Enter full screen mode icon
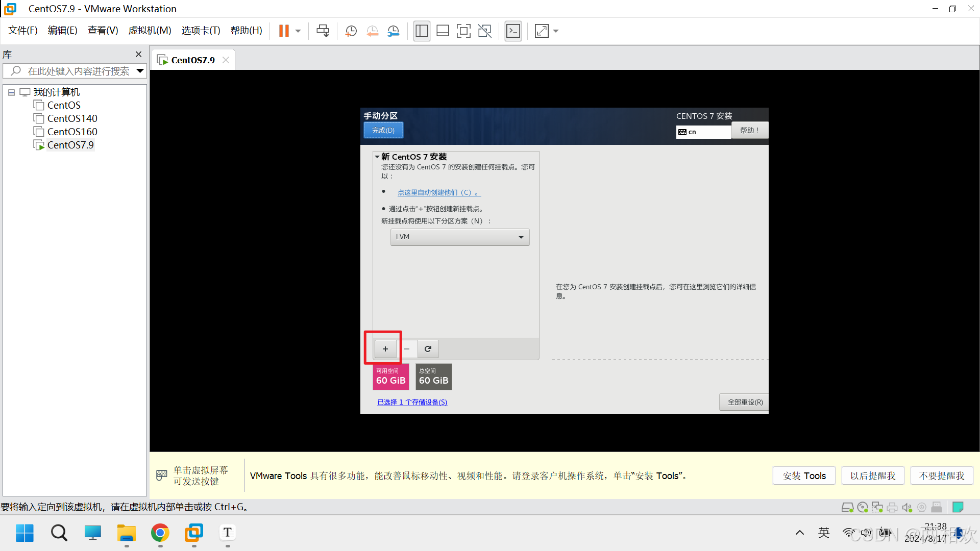 463,31
